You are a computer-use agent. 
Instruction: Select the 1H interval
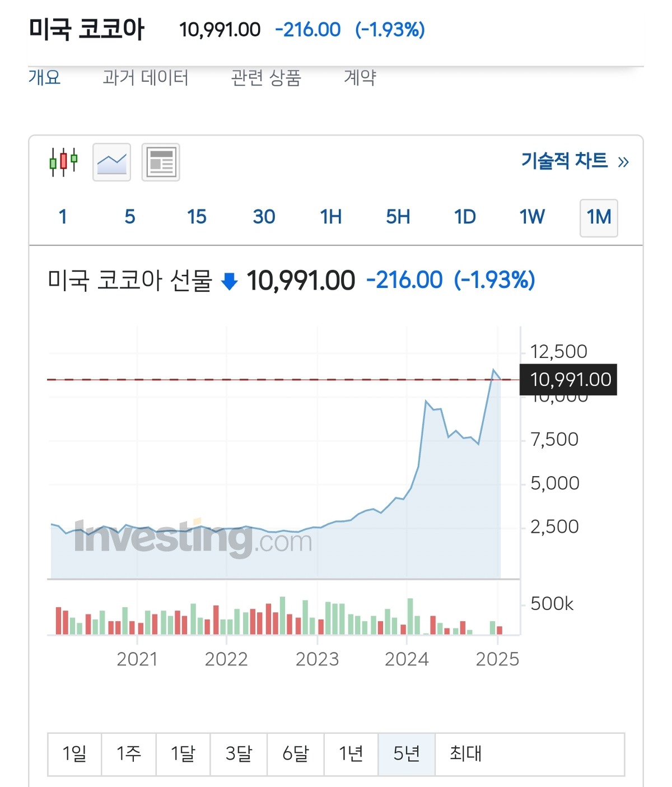point(331,217)
